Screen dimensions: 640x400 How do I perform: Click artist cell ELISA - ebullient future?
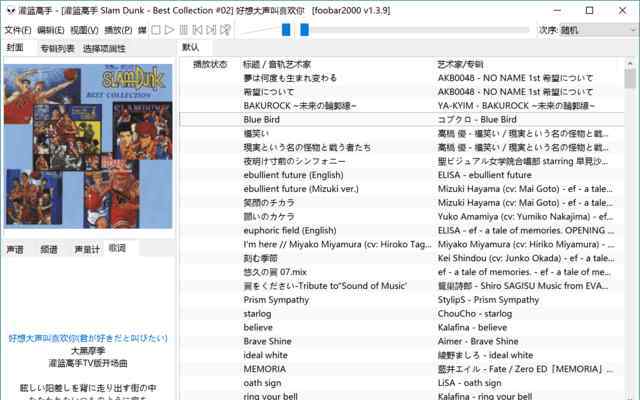pos(484,175)
